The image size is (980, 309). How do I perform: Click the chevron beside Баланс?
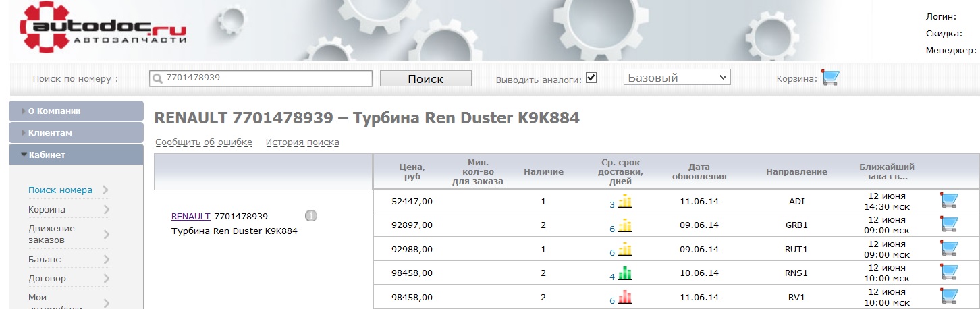(105, 259)
